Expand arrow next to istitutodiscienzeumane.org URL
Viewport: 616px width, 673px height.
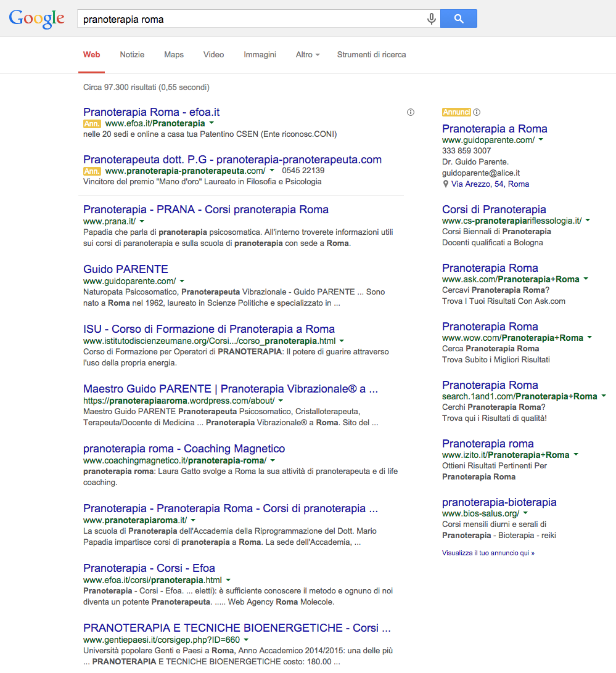click(342, 341)
